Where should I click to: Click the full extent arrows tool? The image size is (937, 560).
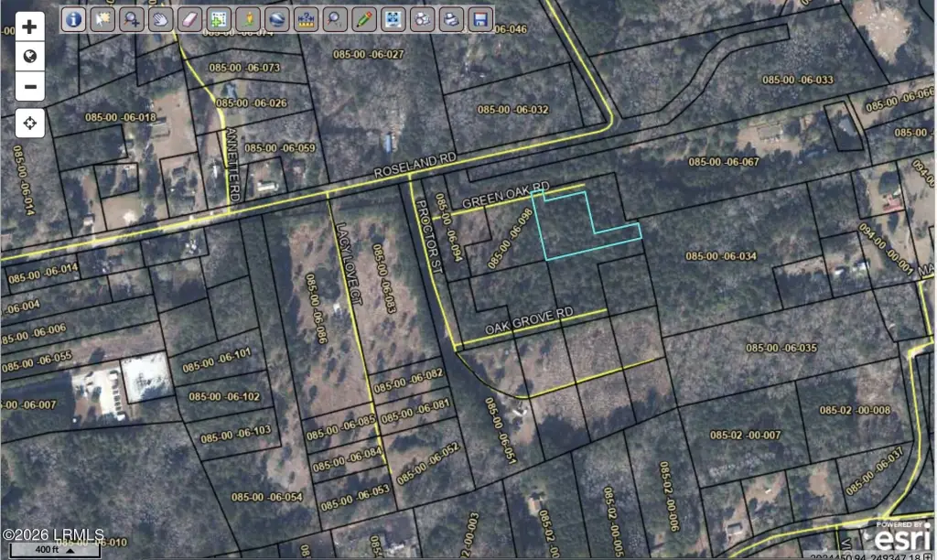tap(393, 18)
